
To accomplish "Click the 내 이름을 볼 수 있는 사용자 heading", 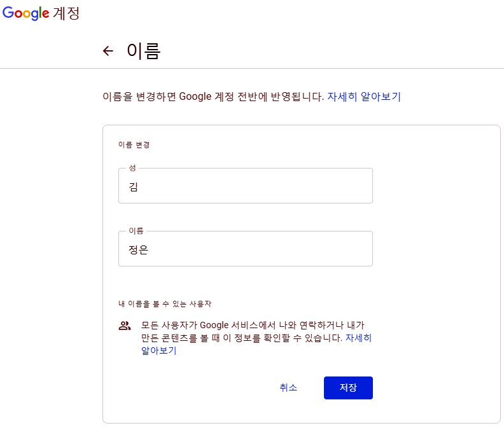I will [x=165, y=304].
